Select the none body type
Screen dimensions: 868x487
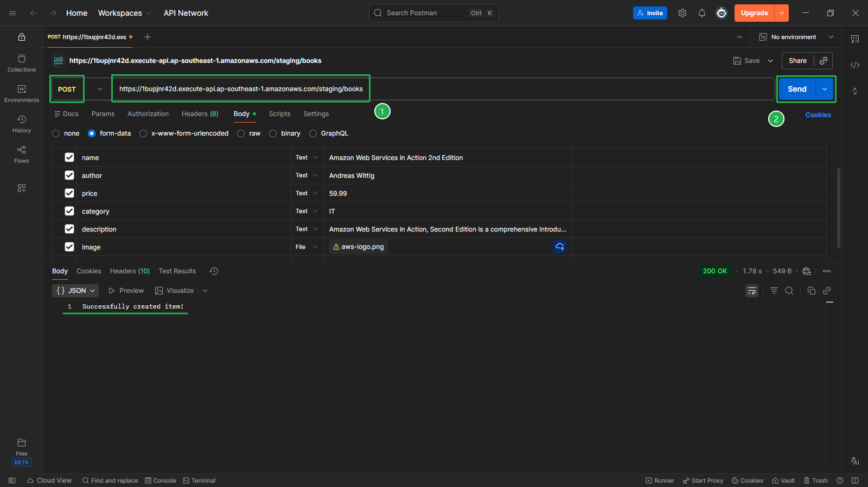click(56, 133)
